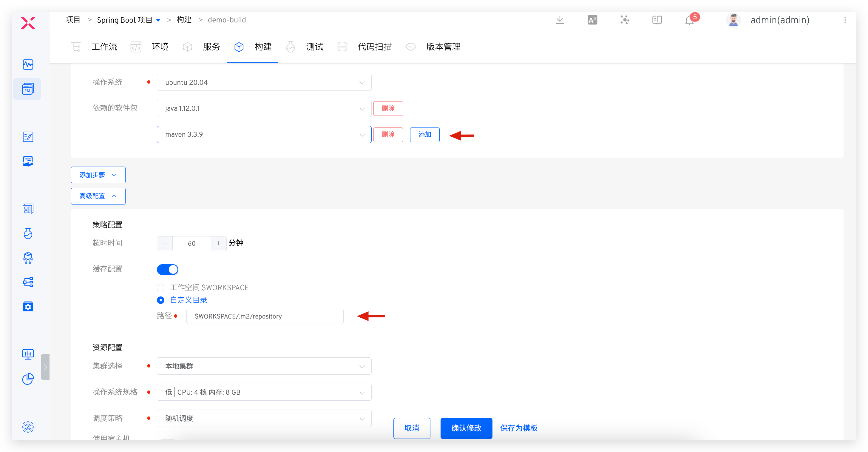
Task: Click the red X logo icon
Action: 28,23
